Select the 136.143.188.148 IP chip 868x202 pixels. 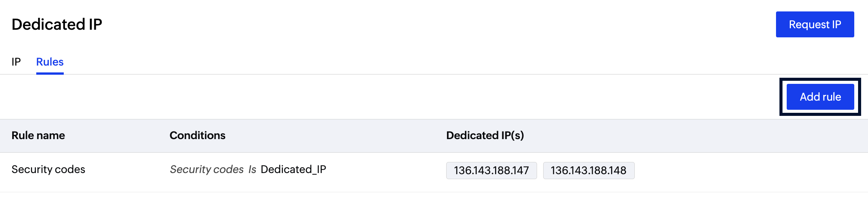(x=588, y=170)
